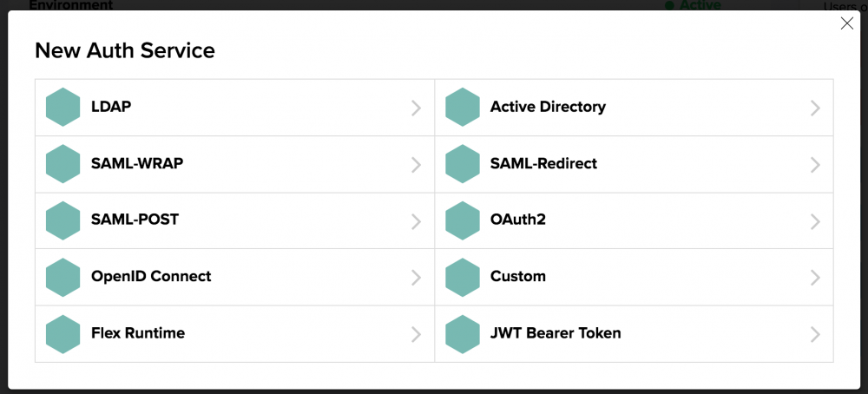Click the JWT Bearer Token hexagon icon
868x394 pixels.
[462, 334]
